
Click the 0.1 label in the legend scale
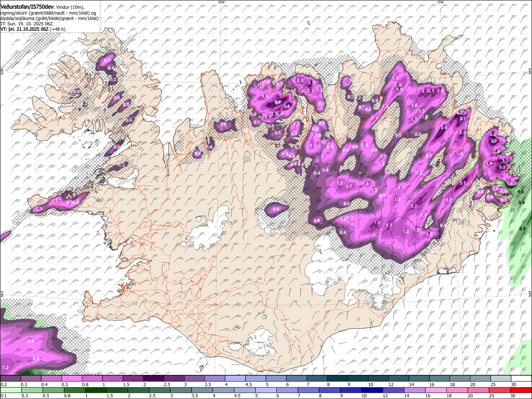click(3, 396)
